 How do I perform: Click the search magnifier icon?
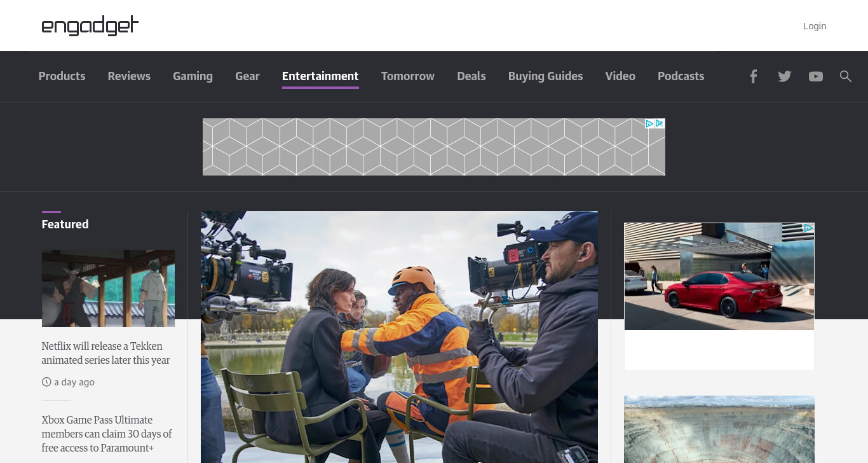coord(845,76)
